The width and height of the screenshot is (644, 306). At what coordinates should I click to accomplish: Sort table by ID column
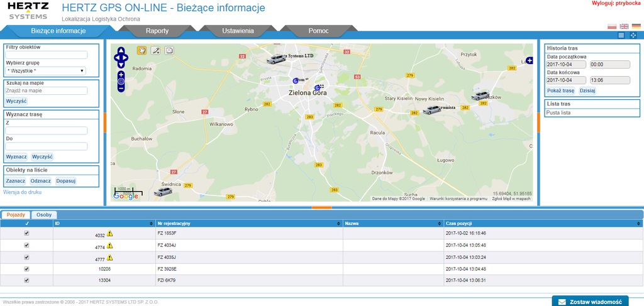[x=104, y=224]
